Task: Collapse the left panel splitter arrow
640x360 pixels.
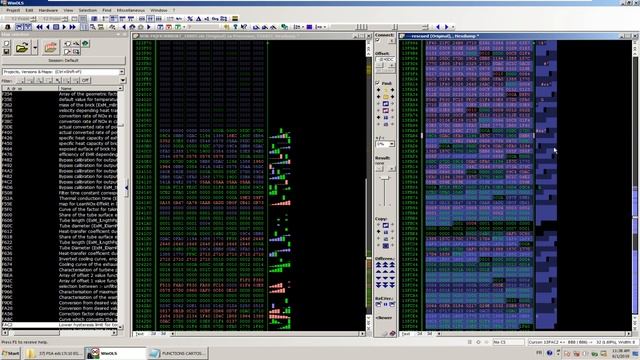Action: tap(127, 188)
